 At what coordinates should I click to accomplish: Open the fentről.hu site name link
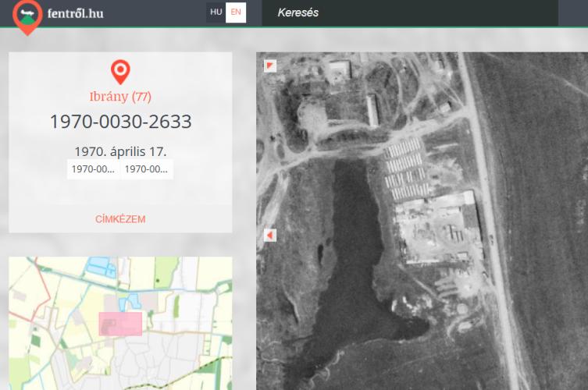point(75,13)
